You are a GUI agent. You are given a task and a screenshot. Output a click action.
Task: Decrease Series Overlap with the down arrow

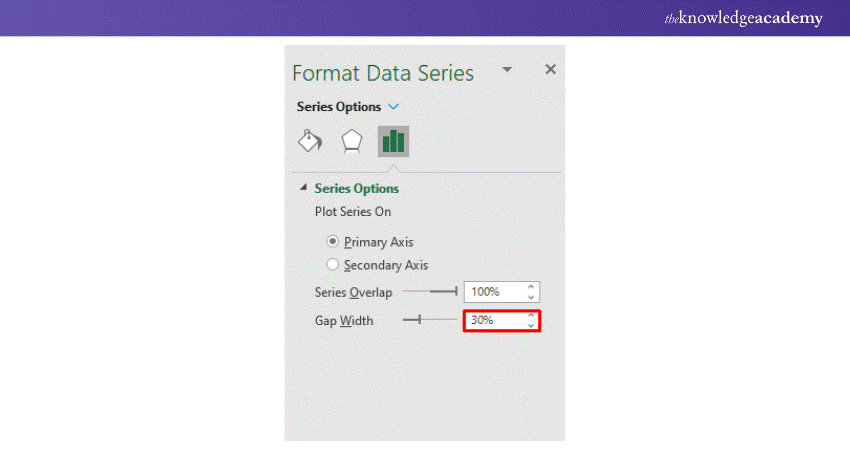[531, 297]
